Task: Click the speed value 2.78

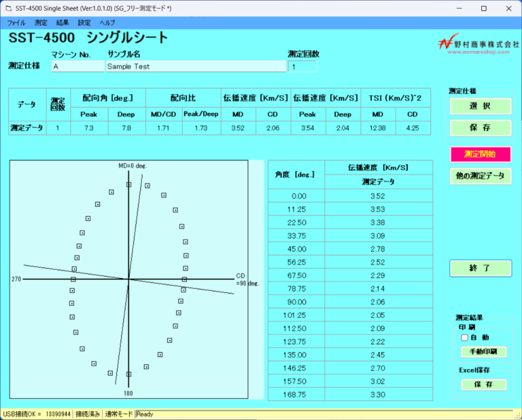Action: (378, 249)
